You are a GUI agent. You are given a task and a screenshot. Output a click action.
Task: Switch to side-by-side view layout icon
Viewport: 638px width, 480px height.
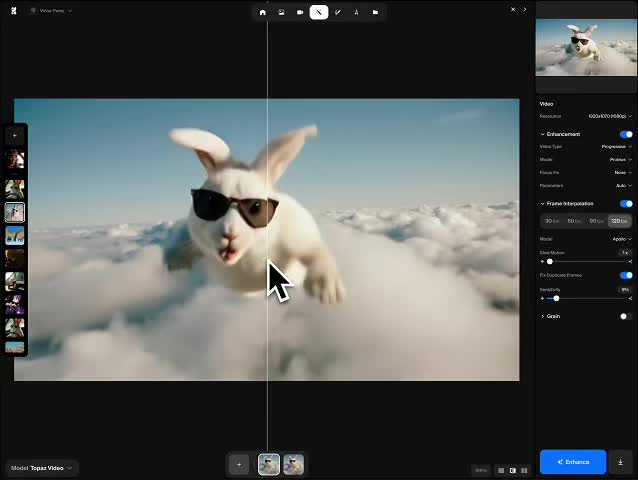524,470
